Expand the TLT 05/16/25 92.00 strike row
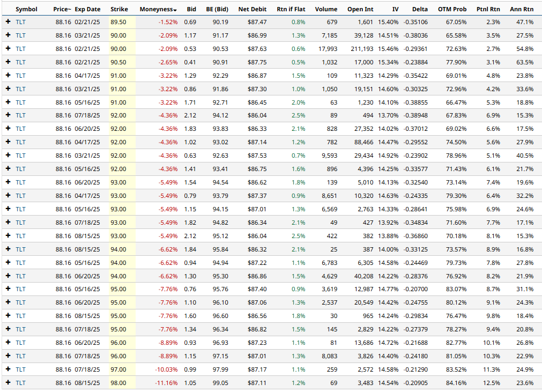 pyautogui.click(x=8, y=169)
